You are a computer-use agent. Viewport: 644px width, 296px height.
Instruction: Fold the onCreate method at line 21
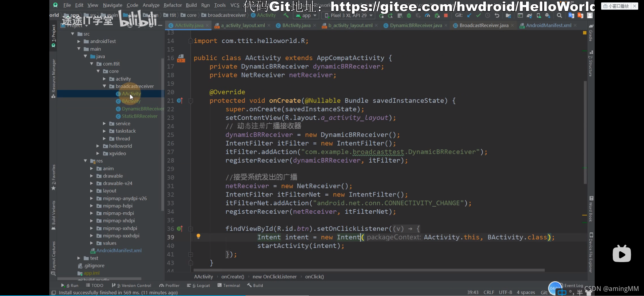click(x=191, y=100)
